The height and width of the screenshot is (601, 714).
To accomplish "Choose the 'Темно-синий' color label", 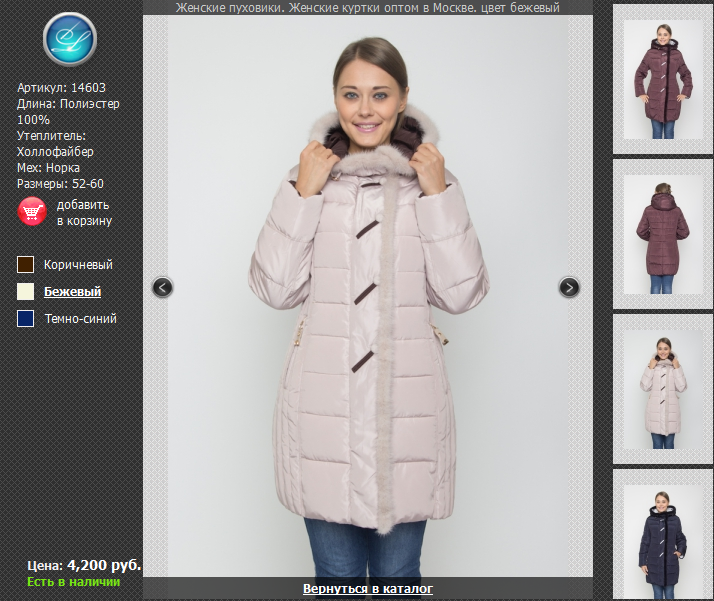I will click(80, 319).
